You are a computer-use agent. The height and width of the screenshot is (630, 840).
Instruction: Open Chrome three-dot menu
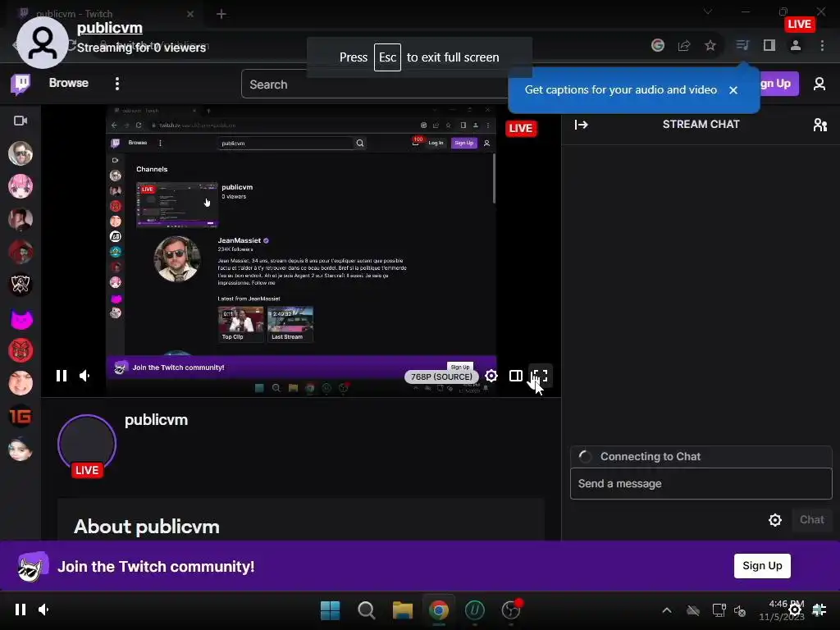pos(822,46)
